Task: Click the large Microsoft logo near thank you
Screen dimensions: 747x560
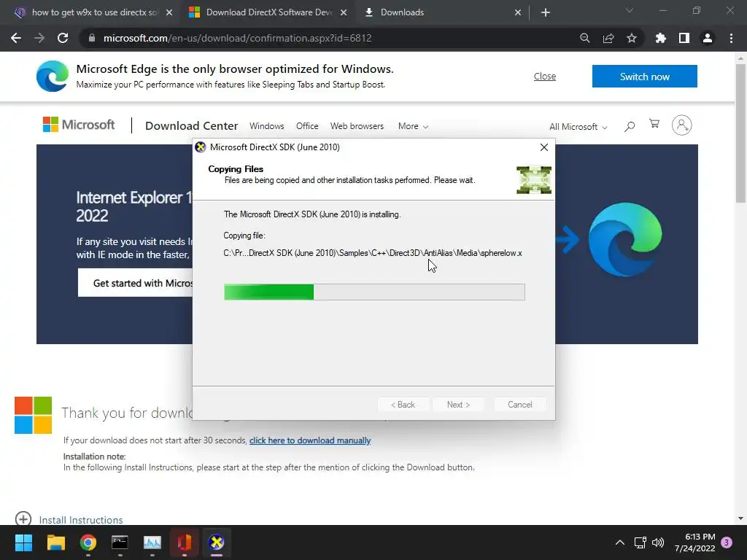Action: pyautogui.click(x=34, y=415)
